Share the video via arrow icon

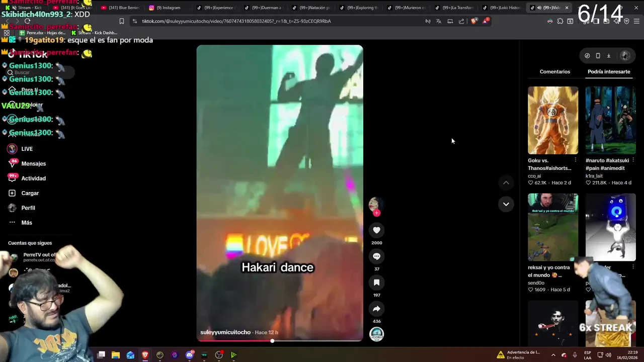pos(376,309)
